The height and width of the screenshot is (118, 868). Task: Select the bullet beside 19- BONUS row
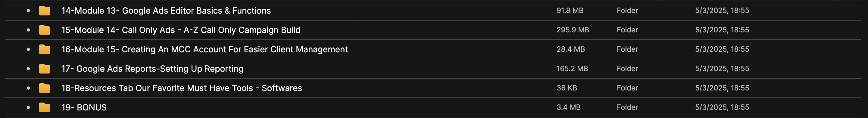point(28,107)
